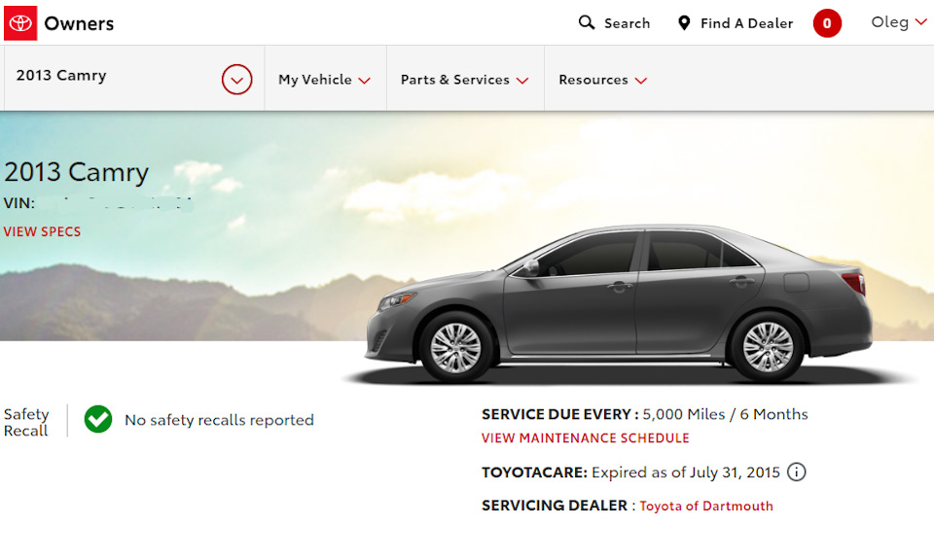Viewport: 934px width, 560px height.
Task: Click the TOYOTACARE label
Action: click(x=534, y=472)
